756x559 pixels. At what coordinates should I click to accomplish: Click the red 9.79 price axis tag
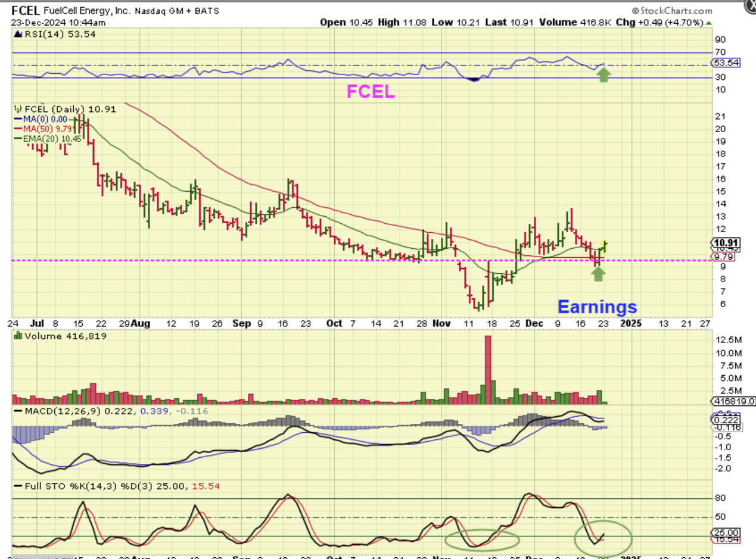[x=724, y=257]
